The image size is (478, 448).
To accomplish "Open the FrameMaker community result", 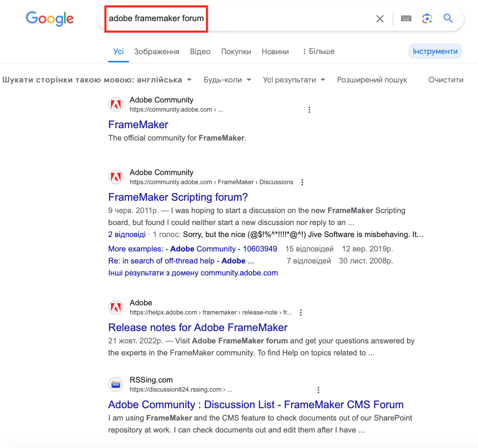I will pyautogui.click(x=138, y=125).
